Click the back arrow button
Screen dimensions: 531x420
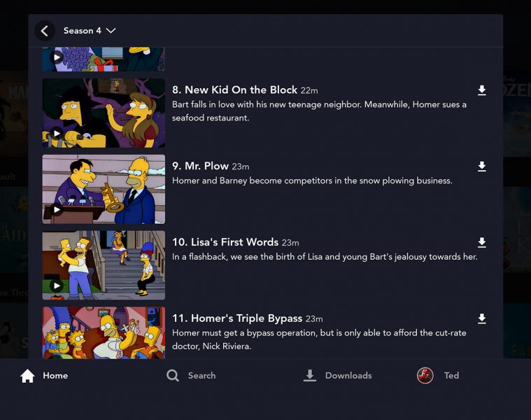pyautogui.click(x=45, y=31)
